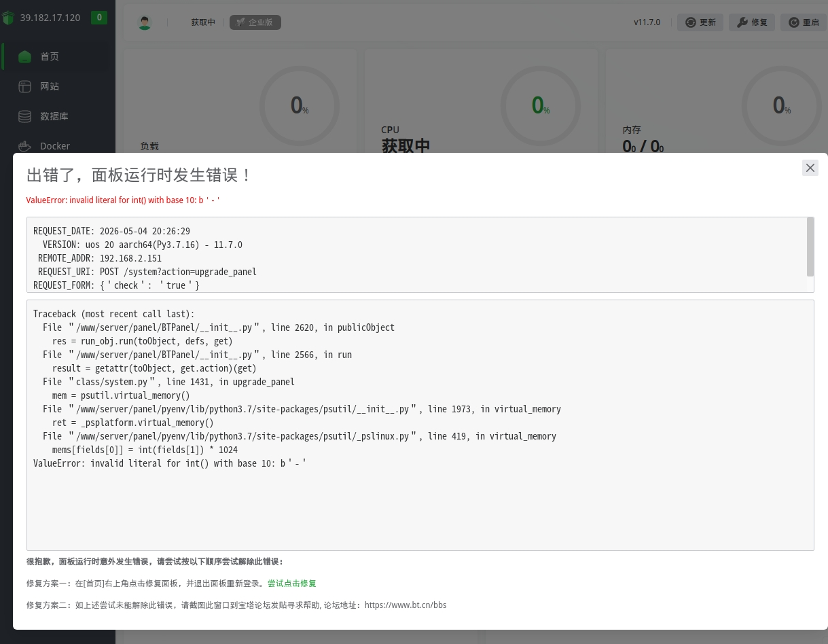Click the server IP 39.182.17.120
Viewport: 828px width, 644px height.
tap(50, 18)
